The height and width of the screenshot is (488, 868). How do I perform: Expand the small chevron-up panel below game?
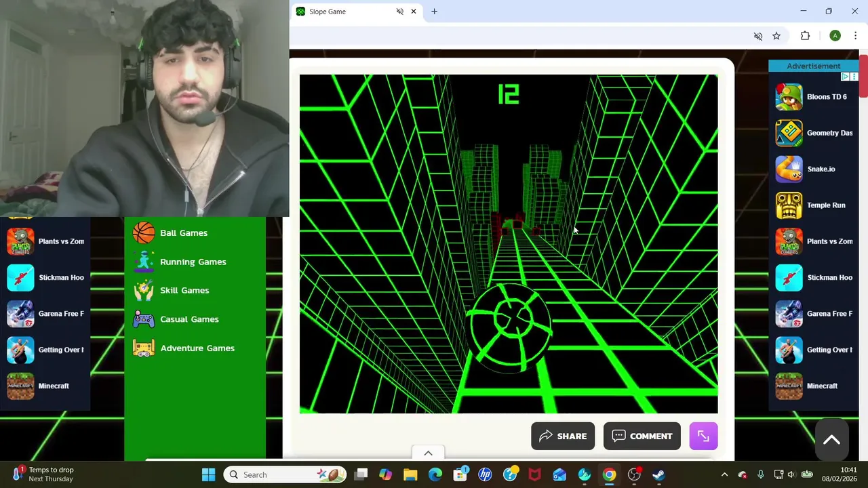[x=428, y=453]
